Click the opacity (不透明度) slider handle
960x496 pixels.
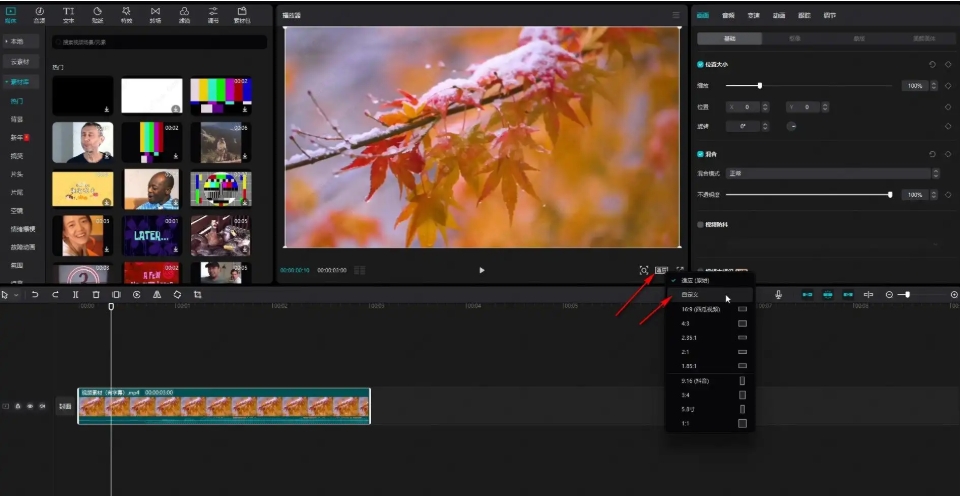click(890, 194)
